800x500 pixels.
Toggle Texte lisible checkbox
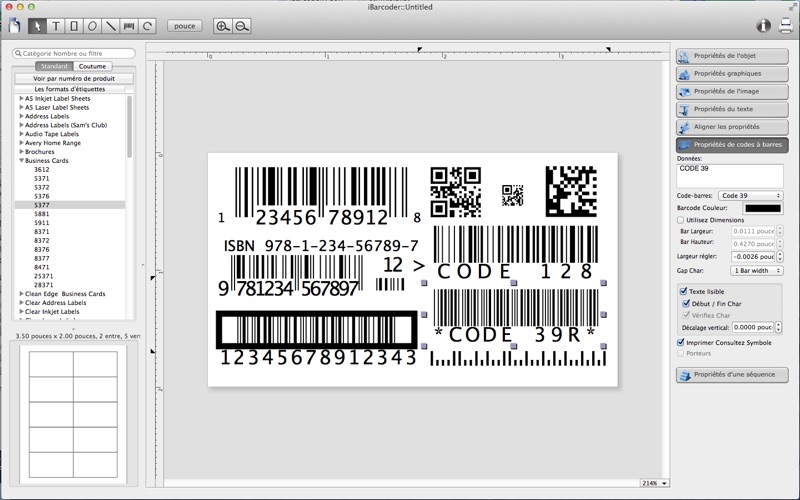coord(683,291)
